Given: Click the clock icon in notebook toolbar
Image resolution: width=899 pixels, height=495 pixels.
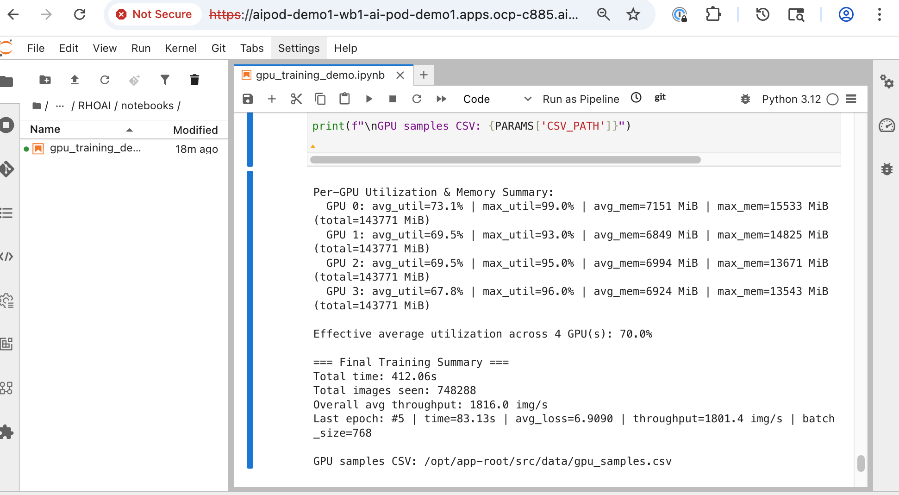Looking at the screenshot, I should tap(636, 98).
